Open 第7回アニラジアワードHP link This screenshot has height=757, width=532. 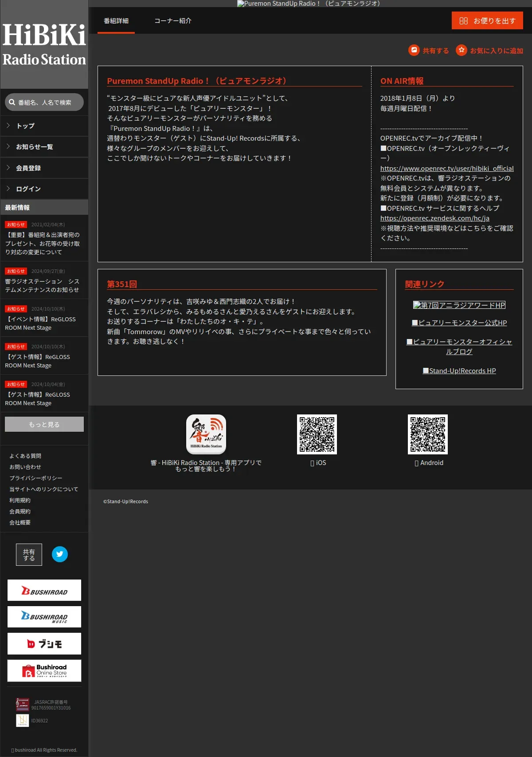(x=459, y=305)
